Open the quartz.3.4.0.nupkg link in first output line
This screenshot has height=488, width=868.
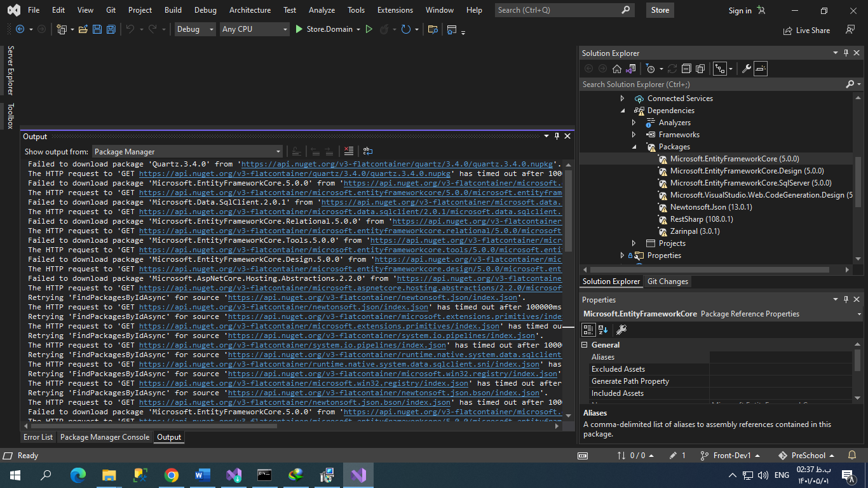click(x=397, y=164)
